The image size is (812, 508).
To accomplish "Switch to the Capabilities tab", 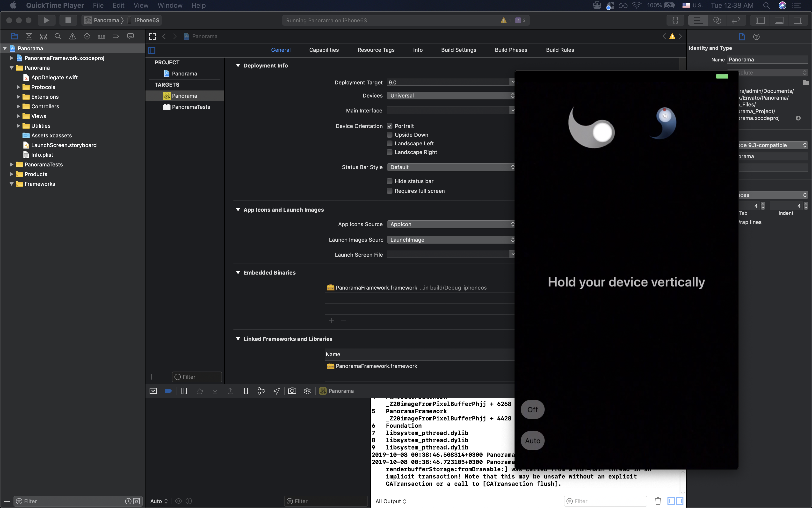I will click(324, 50).
